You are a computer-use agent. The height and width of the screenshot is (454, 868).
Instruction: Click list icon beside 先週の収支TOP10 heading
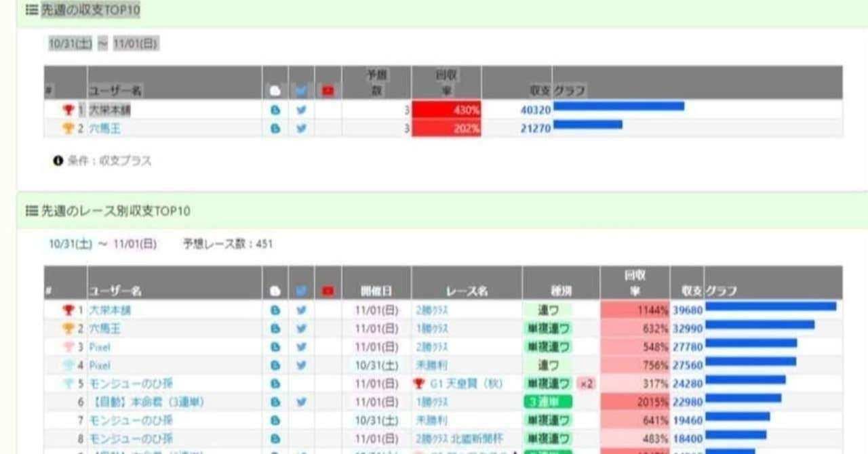tap(31, 10)
